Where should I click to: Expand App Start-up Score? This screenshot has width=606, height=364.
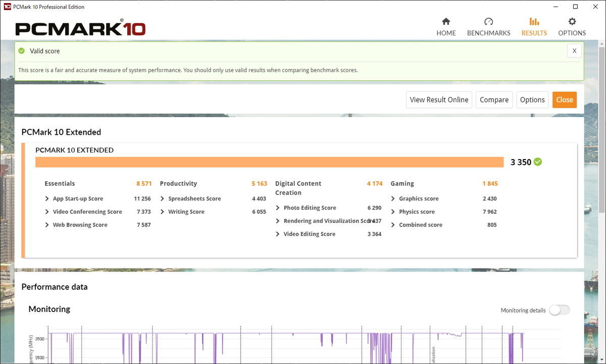[x=47, y=199]
